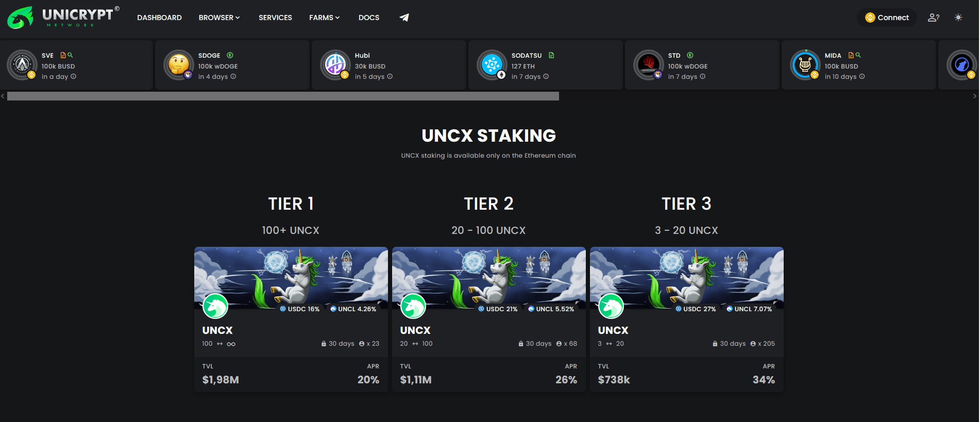Select the Tier 3 UNCX staking pool
Viewport: 980px width, 422px height.
click(687, 319)
